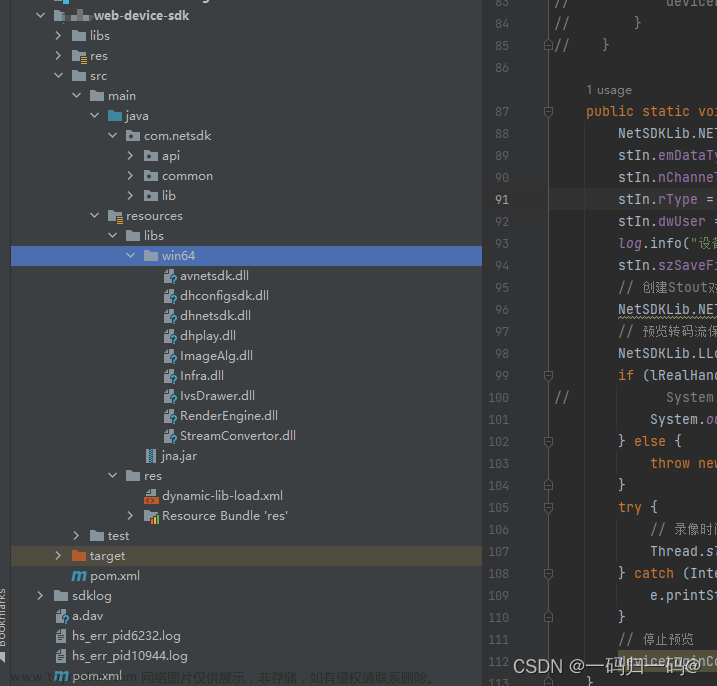This screenshot has height=686, width=717.
Task: Select dhconfigsdk.dll file icon
Action: tap(170, 296)
